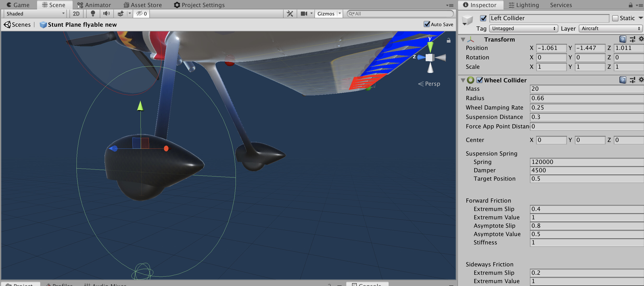The width and height of the screenshot is (644, 286).
Task: Open the Transform component settings gear
Action: [x=641, y=39]
